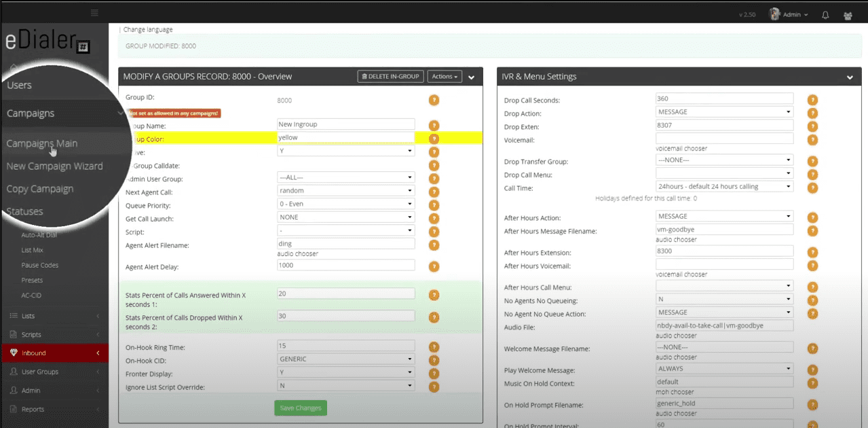Show help for Drop Call Seconds
The image size is (868, 428).
point(812,100)
